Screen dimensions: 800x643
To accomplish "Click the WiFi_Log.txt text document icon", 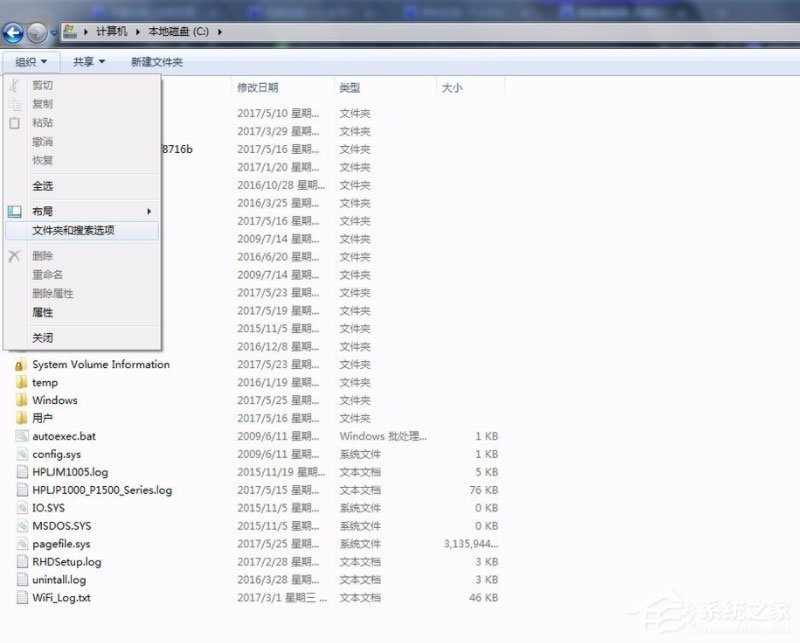I will click(x=23, y=597).
